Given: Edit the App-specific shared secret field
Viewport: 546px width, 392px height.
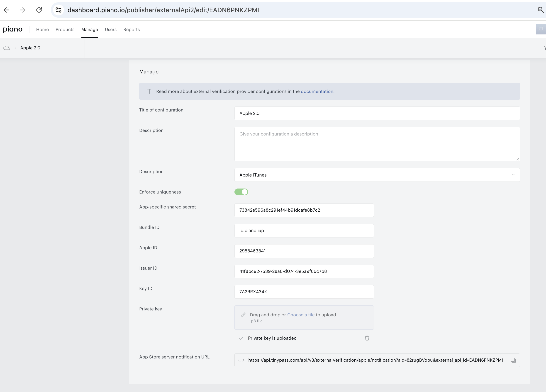Looking at the screenshot, I should click(x=304, y=210).
